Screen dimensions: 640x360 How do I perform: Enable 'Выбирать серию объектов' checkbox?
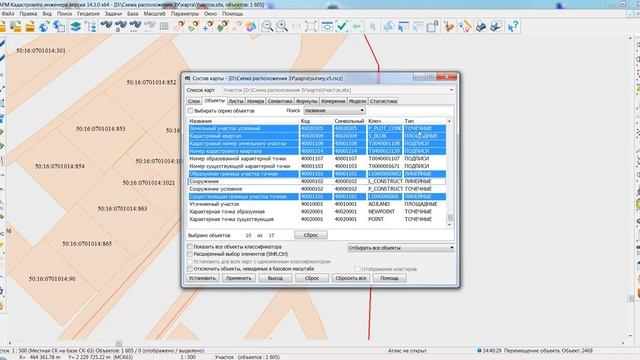pos(190,111)
